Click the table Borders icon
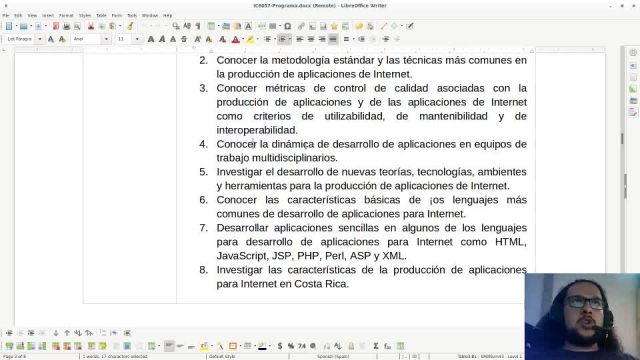This screenshot has width=640, height=360. (233, 346)
